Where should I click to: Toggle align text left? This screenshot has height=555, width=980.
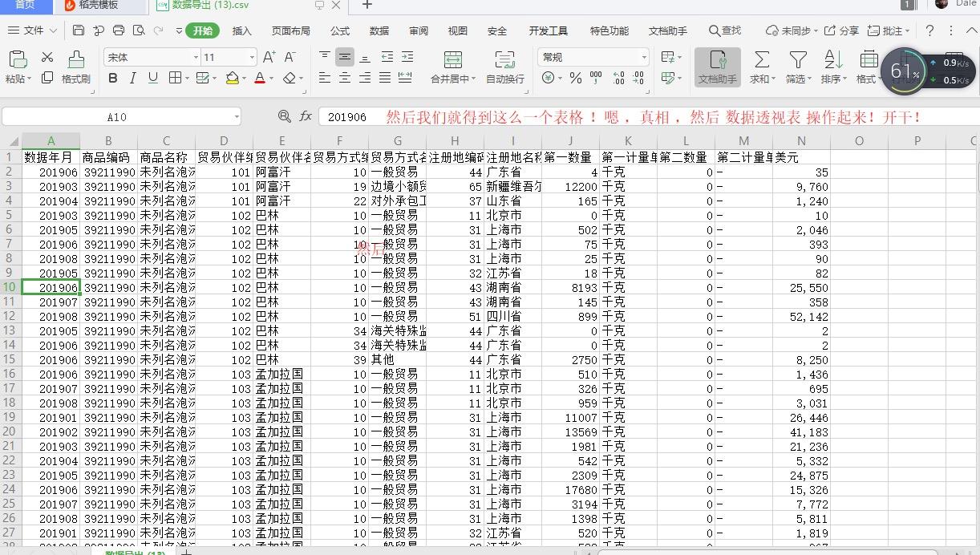click(325, 78)
